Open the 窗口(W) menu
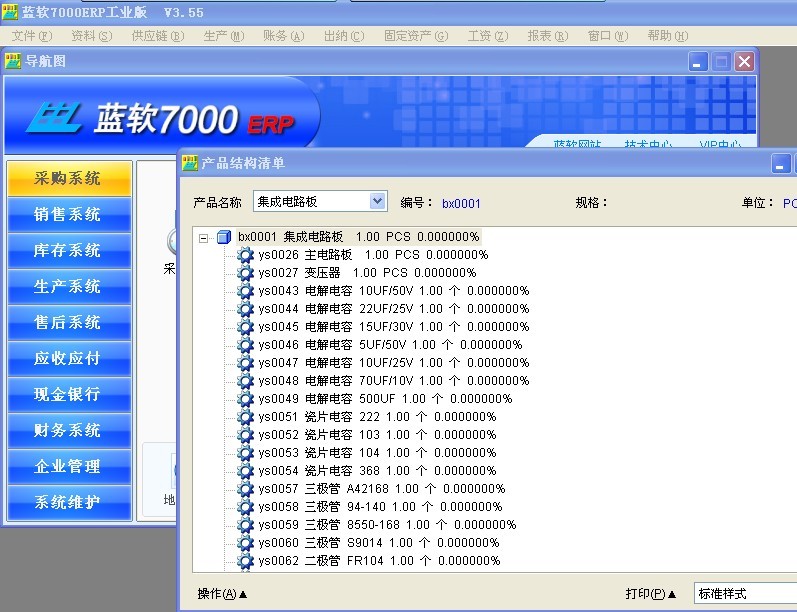 tap(608, 36)
